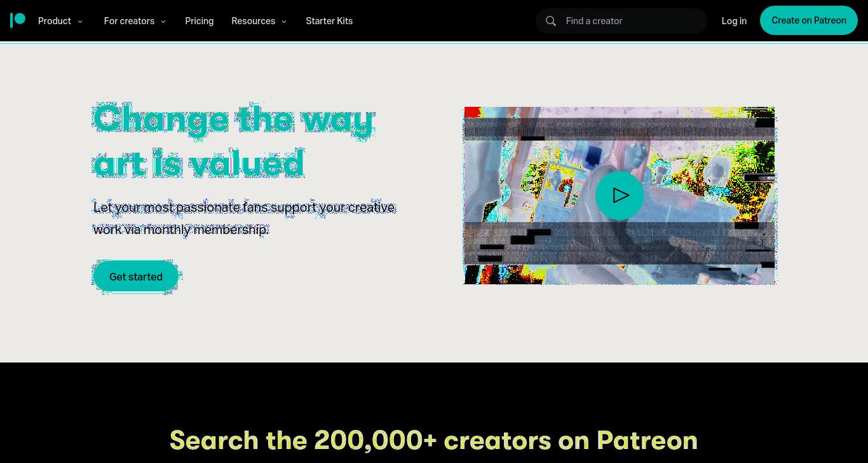Click the heading "Change the way art is valued"
The height and width of the screenshot is (463, 868).
233,141
